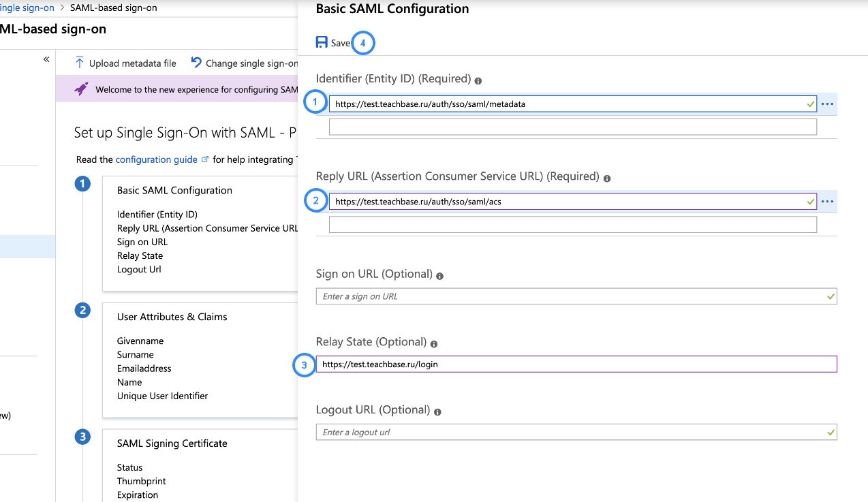Screen dimensions: 868x502
Task: Click the Unique User Identifier claim row
Action: pyautogui.click(x=162, y=396)
